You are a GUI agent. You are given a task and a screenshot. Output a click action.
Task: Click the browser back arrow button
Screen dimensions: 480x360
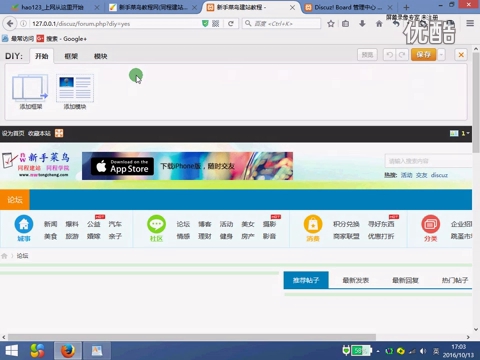[x=10, y=24]
